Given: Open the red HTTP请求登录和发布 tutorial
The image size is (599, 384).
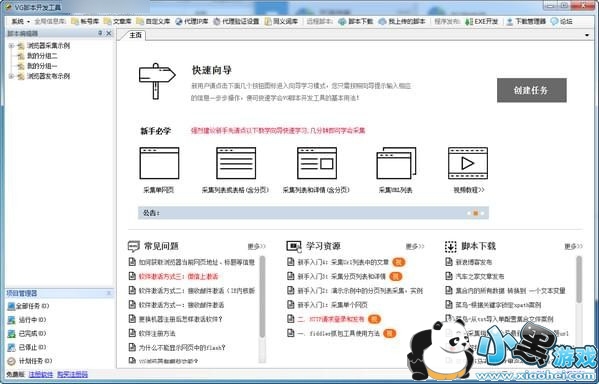Looking at the screenshot, I should (x=331, y=319).
